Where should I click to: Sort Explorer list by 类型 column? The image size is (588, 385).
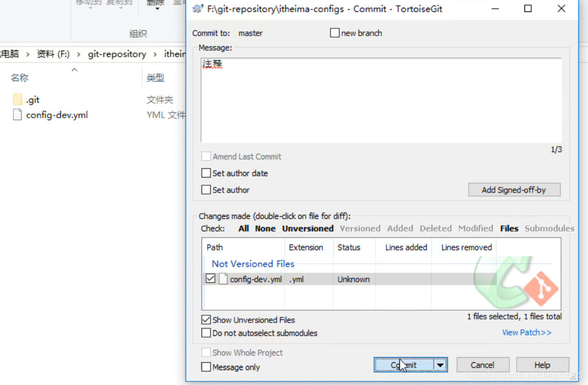pyautogui.click(x=155, y=78)
